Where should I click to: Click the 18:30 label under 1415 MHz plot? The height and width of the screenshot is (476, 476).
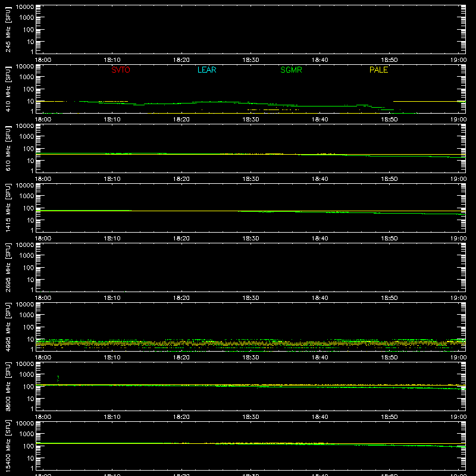pos(250,239)
